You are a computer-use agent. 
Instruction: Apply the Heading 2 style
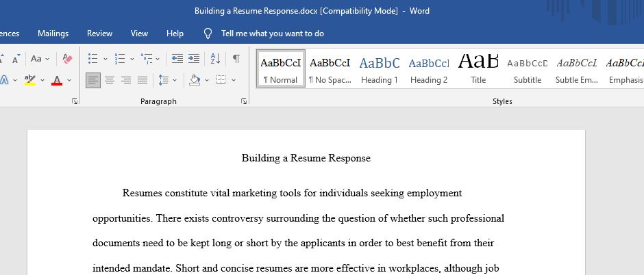[429, 68]
